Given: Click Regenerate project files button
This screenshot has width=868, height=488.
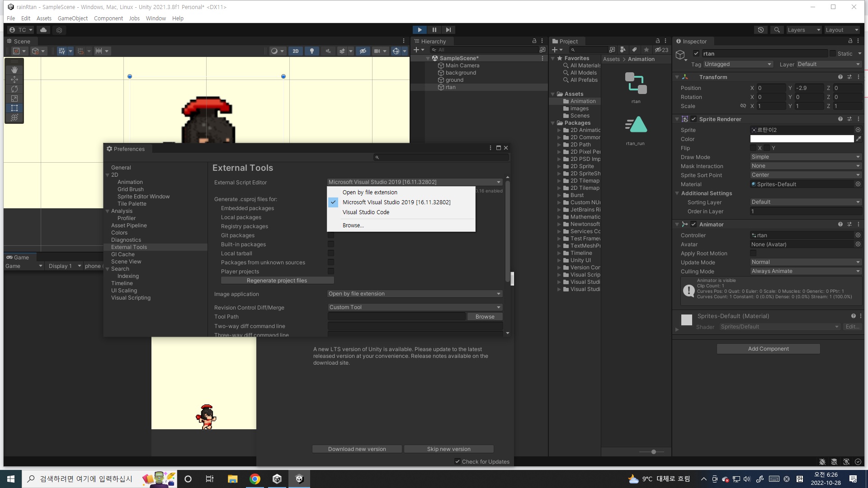Looking at the screenshot, I should 277,281.
